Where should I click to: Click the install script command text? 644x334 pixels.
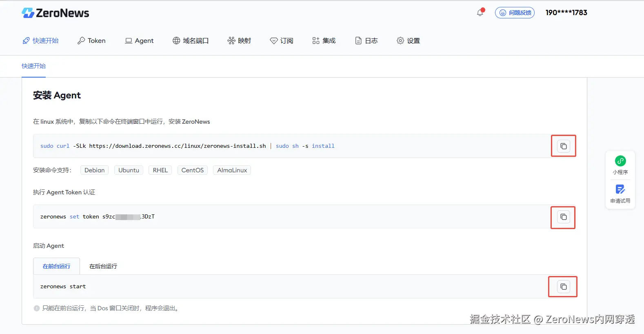pos(187,146)
